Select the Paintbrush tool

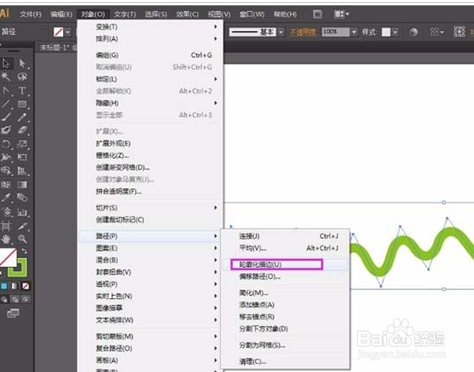click(x=6, y=117)
